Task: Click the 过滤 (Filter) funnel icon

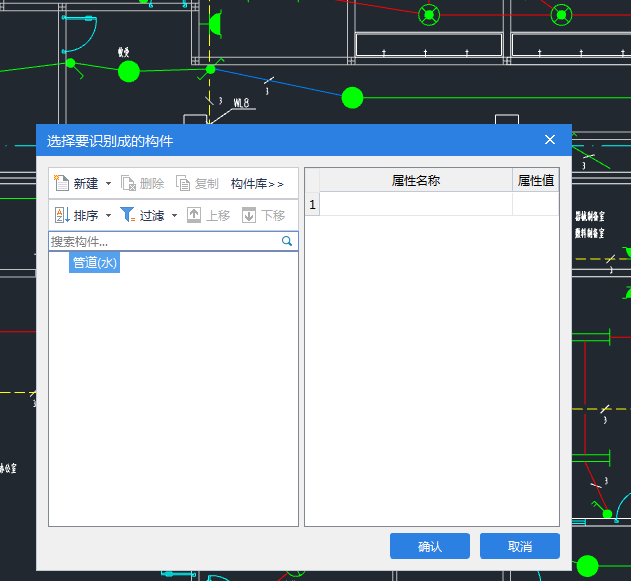Action: [x=128, y=215]
